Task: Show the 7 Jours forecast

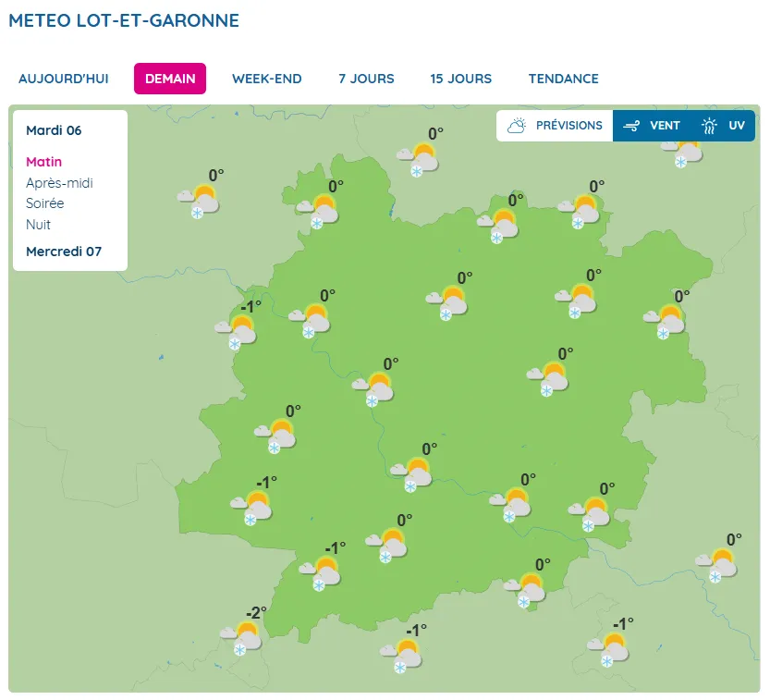Action: [x=366, y=79]
